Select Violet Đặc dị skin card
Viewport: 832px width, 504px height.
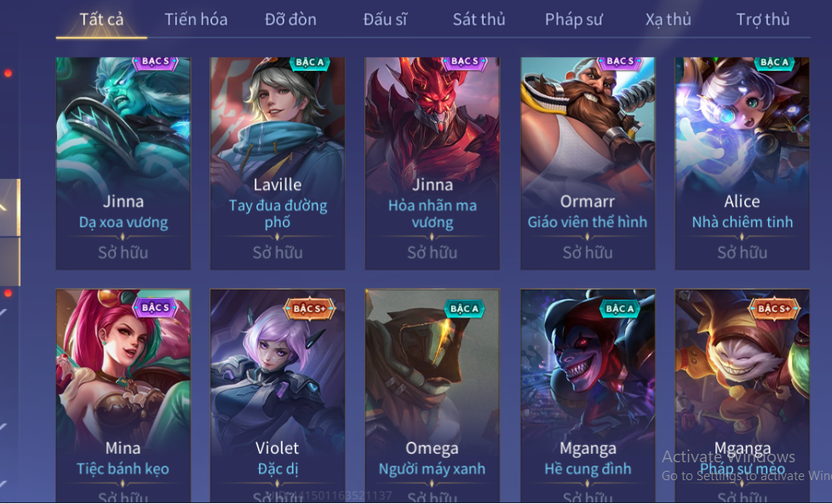[278, 396]
